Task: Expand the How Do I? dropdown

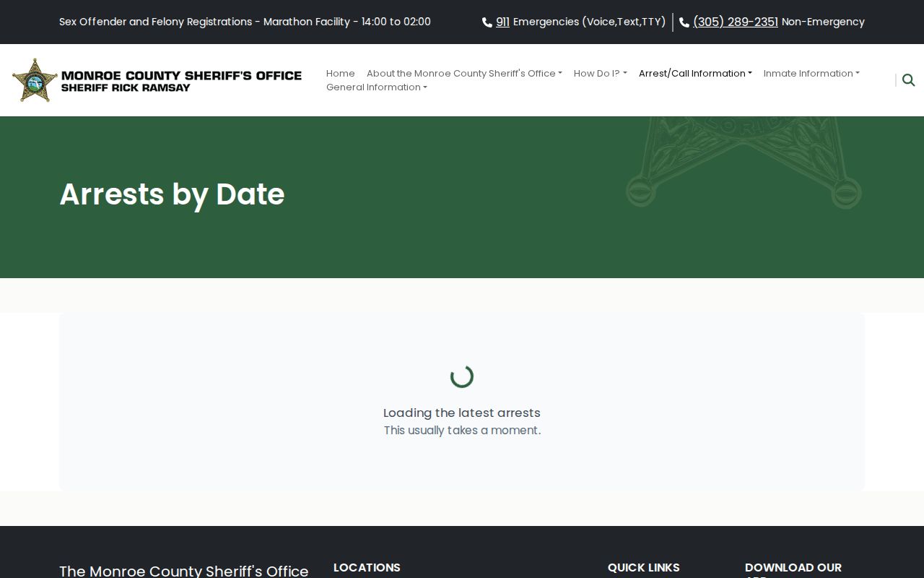Action: tap(601, 73)
